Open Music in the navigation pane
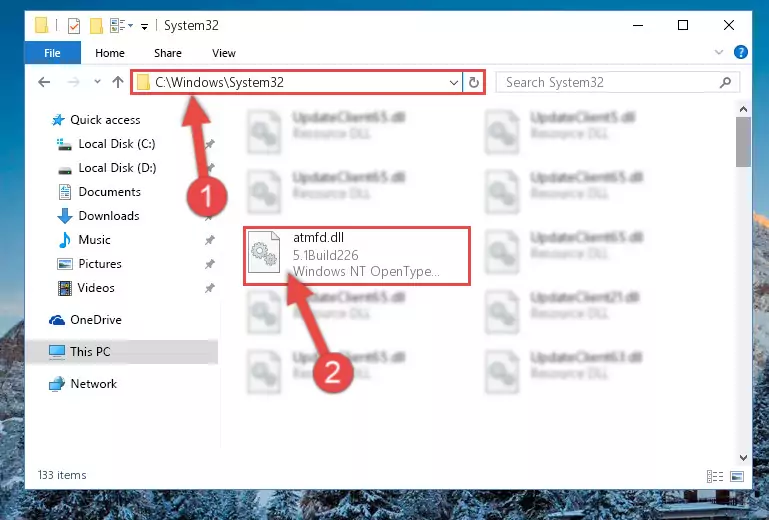 click(94, 240)
